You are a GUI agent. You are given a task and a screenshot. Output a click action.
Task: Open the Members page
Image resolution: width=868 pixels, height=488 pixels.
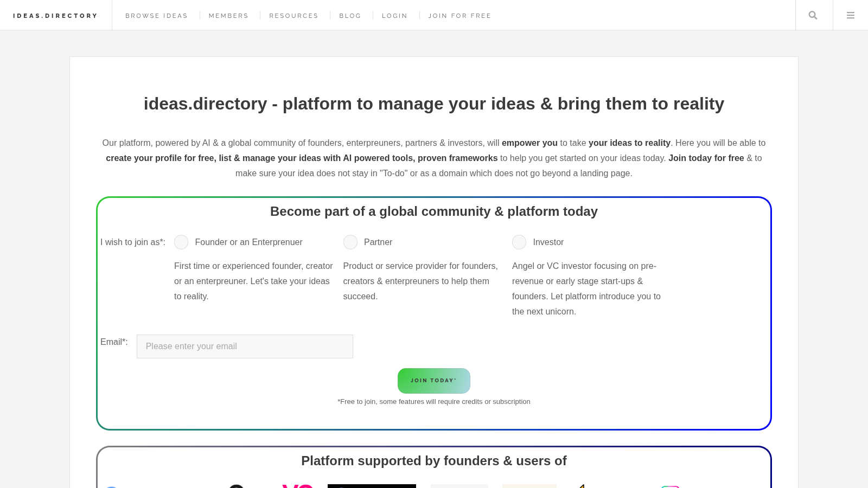click(x=228, y=16)
